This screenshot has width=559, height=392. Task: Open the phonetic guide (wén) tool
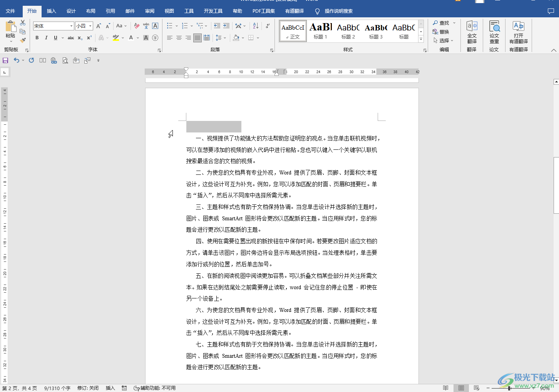pos(146,26)
